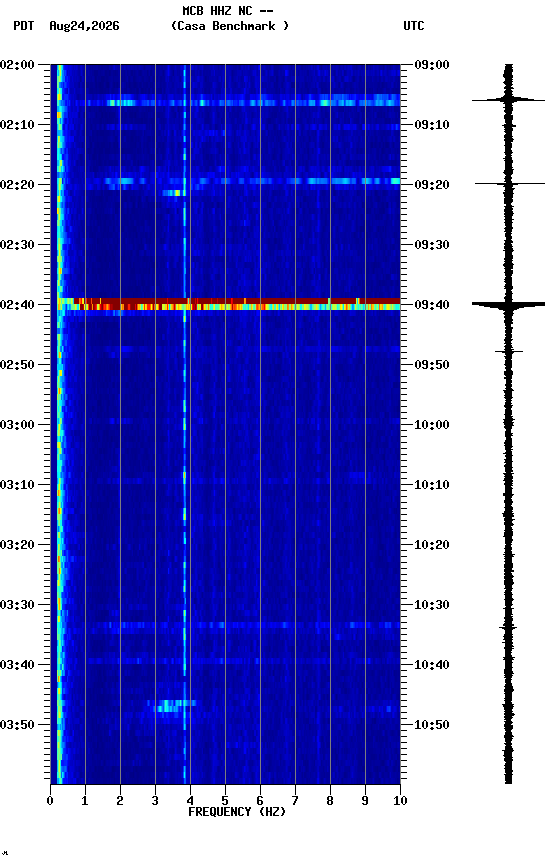Click frequency axis tick label 2
552x864 pixels.
(x=120, y=801)
